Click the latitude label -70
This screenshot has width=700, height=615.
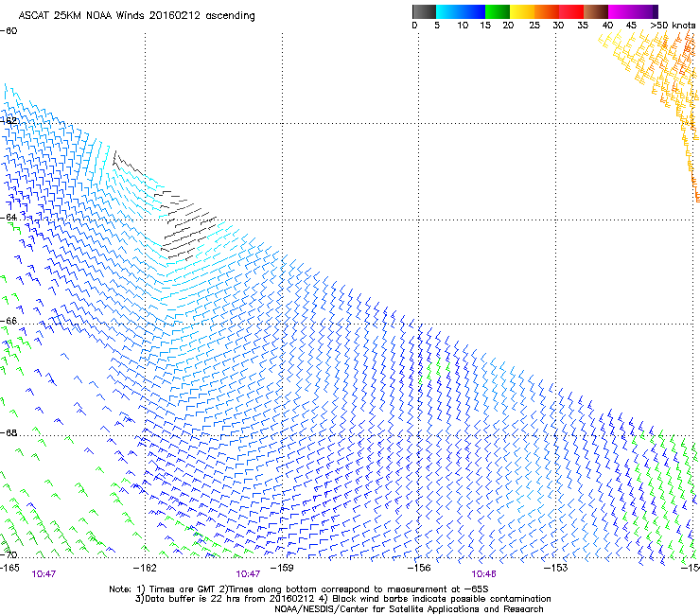(x=9, y=555)
